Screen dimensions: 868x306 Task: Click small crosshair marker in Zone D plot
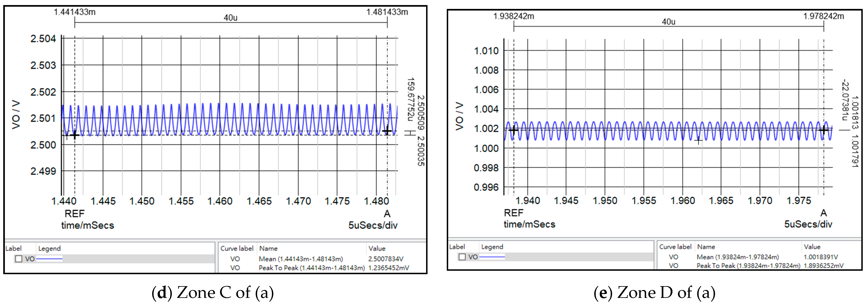coord(698,140)
